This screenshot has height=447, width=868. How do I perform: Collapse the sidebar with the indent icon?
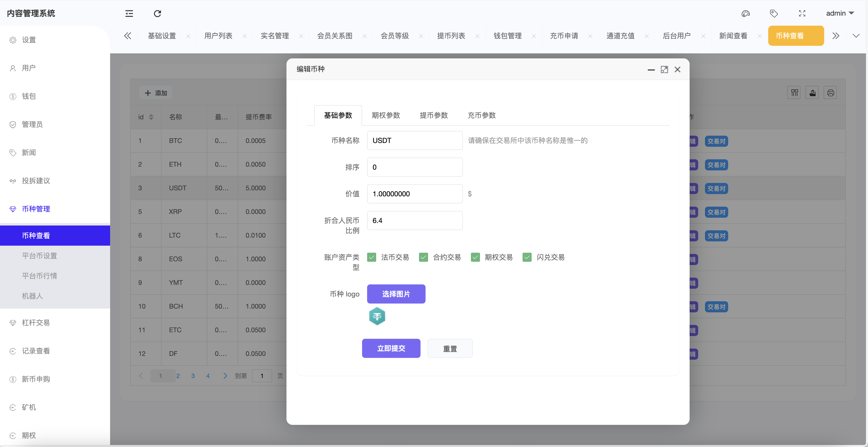(129, 13)
